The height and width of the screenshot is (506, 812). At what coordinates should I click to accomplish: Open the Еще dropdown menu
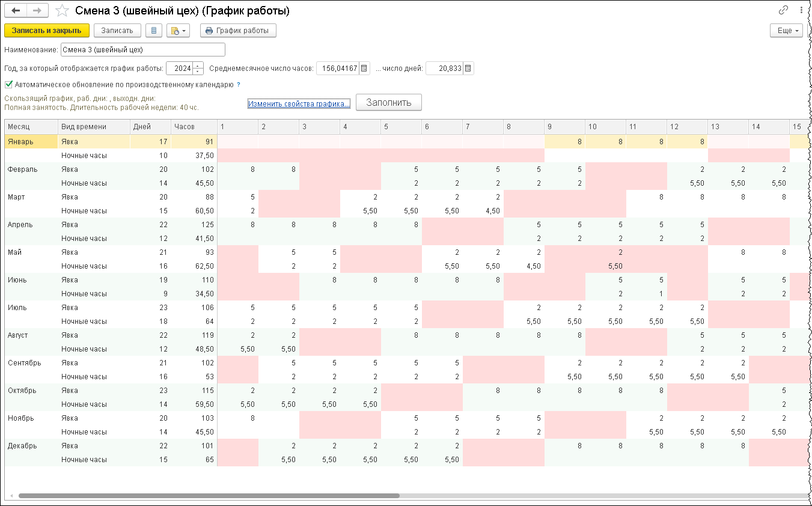pos(786,31)
